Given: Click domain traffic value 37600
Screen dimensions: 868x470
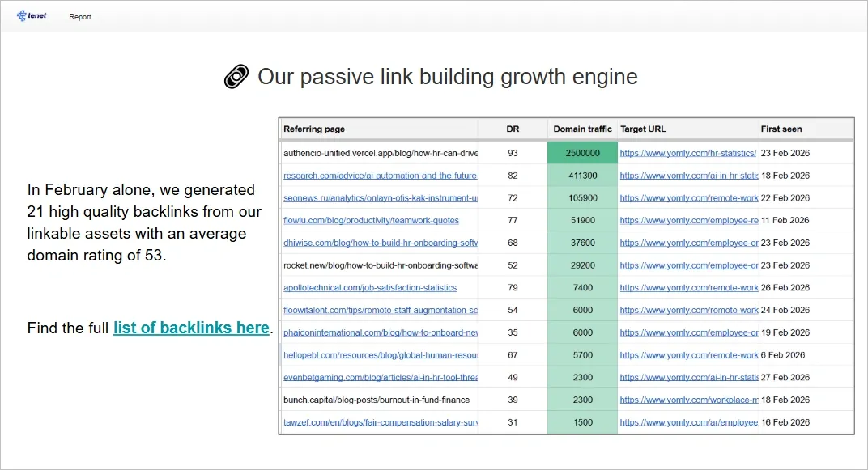Looking at the screenshot, I should [x=582, y=243].
